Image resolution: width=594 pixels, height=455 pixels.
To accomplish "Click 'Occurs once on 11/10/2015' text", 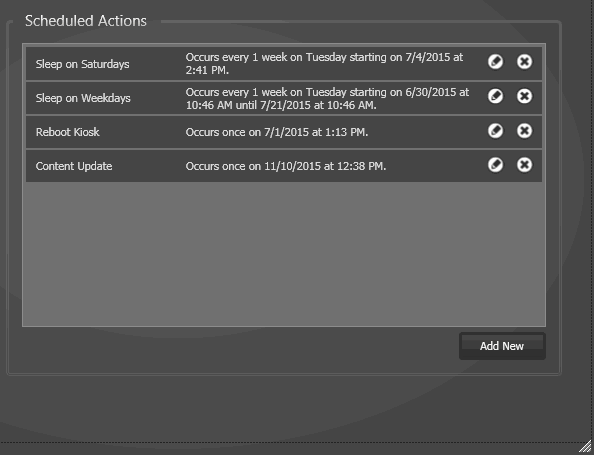I will click(x=286, y=166).
